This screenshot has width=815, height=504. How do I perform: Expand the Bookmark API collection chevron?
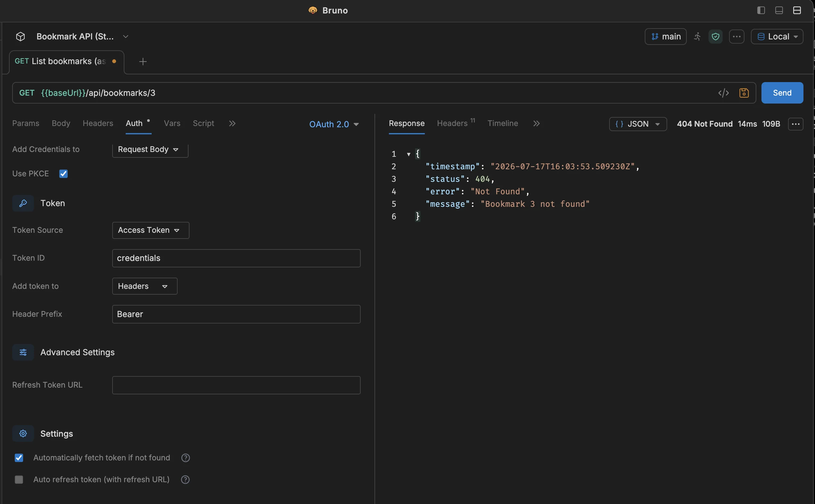126,36
